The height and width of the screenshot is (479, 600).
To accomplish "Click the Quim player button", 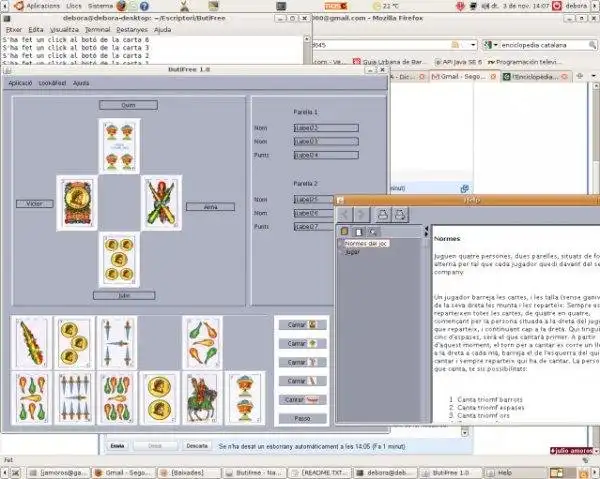I will click(x=128, y=105).
